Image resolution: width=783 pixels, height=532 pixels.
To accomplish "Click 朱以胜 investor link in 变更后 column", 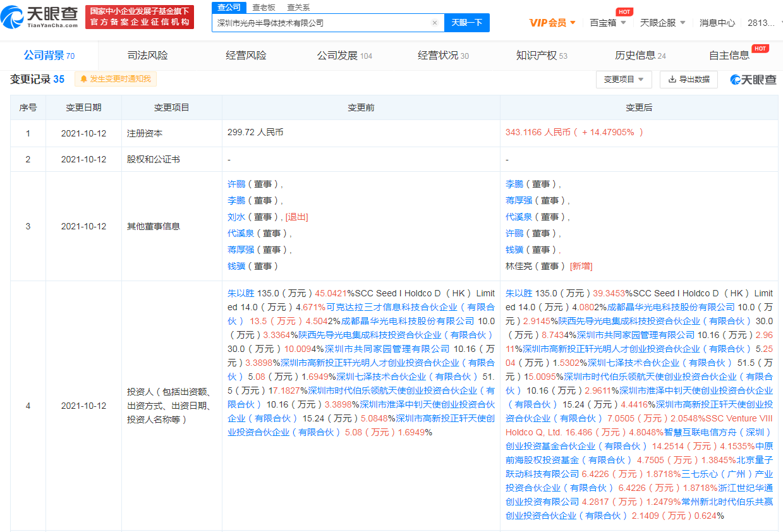I will pyautogui.click(x=519, y=293).
